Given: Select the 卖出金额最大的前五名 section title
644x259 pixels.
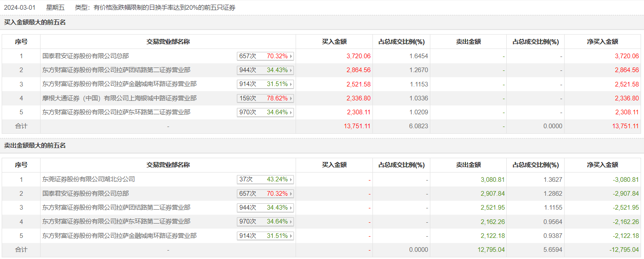Looking at the screenshot, I should (35, 146).
